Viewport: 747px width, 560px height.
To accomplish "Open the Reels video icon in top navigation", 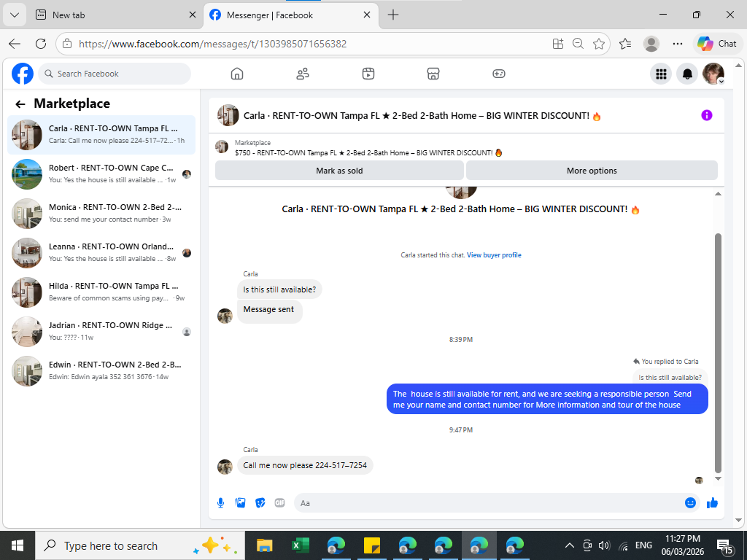I will pyautogui.click(x=368, y=74).
